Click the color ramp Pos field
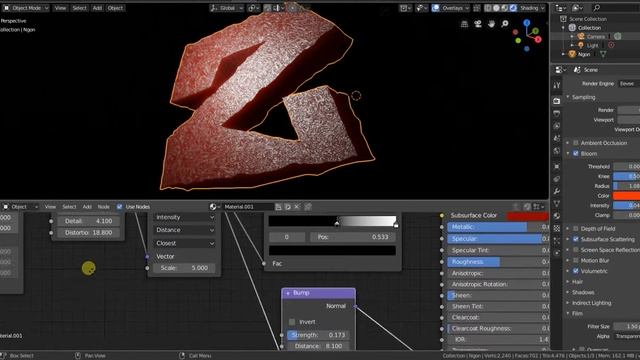 pos(353,237)
